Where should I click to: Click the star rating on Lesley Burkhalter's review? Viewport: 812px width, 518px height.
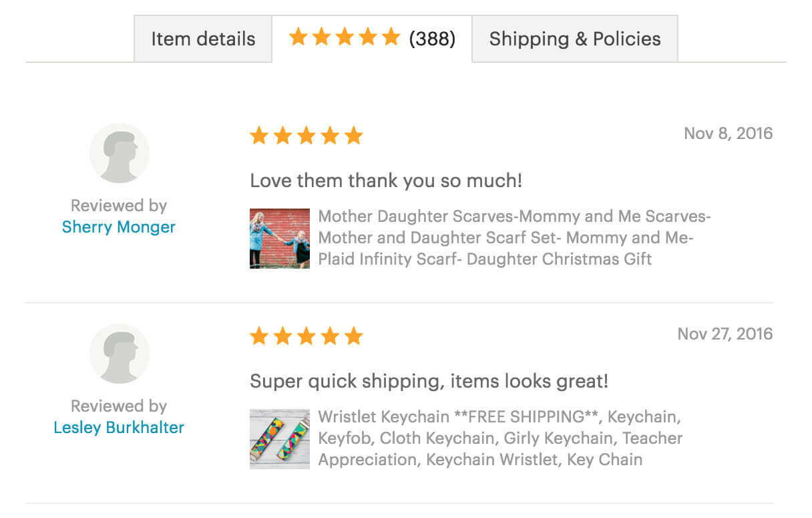[x=307, y=336]
